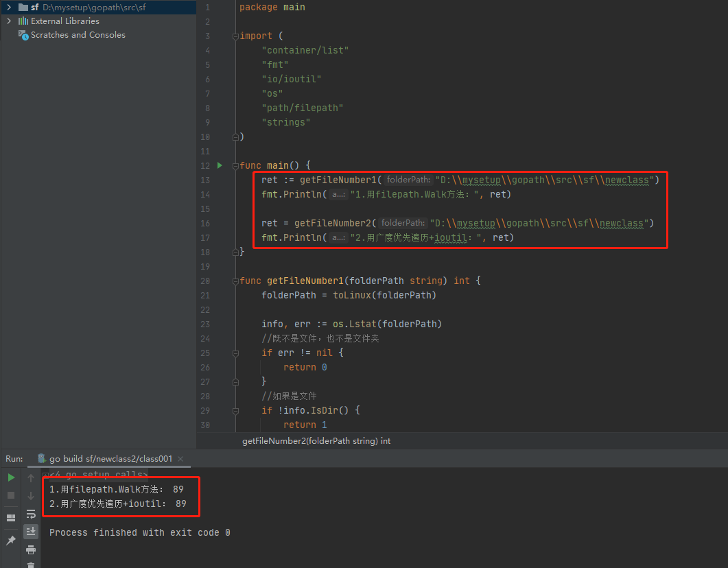Collapse 'if err != nil' fold marker
The image size is (728, 568).
point(235,353)
